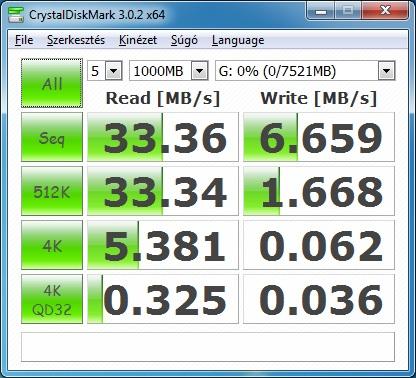Minimize the CrystalDiskMark window

[321, 12]
